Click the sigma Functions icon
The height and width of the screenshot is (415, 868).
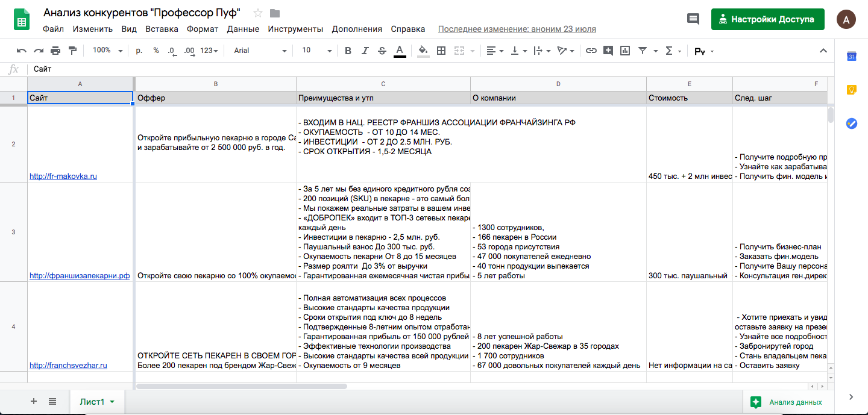[669, 51]
